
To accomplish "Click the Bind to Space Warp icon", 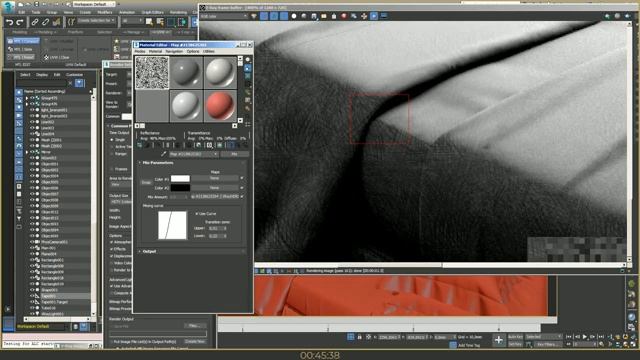I will [56, 22].
